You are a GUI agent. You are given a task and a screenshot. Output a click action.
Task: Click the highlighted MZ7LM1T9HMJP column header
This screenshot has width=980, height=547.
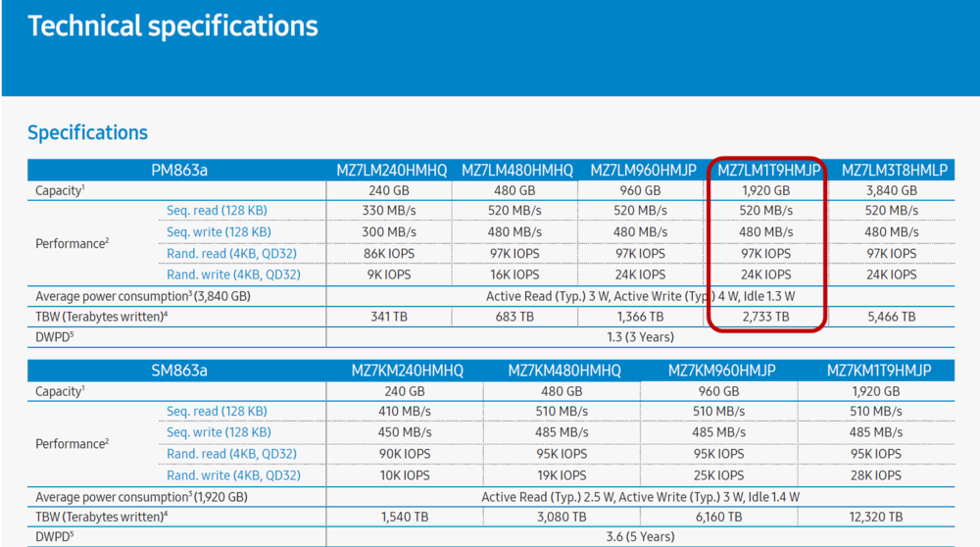click(767, 171)
